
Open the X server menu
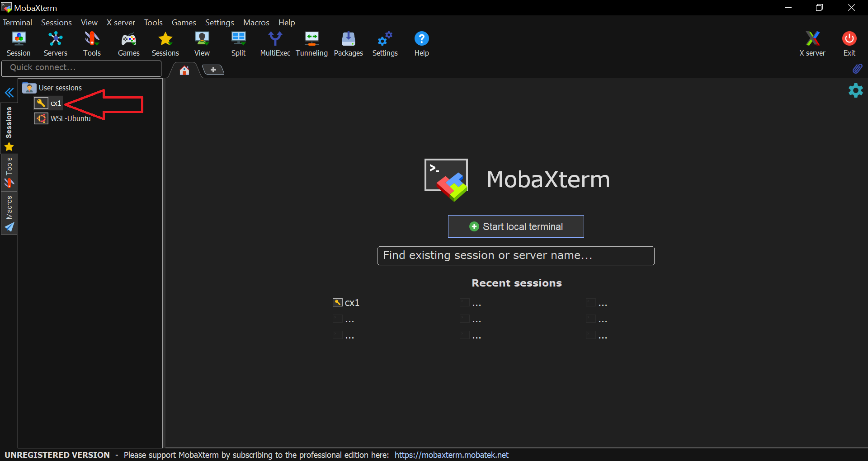[121, 23]
